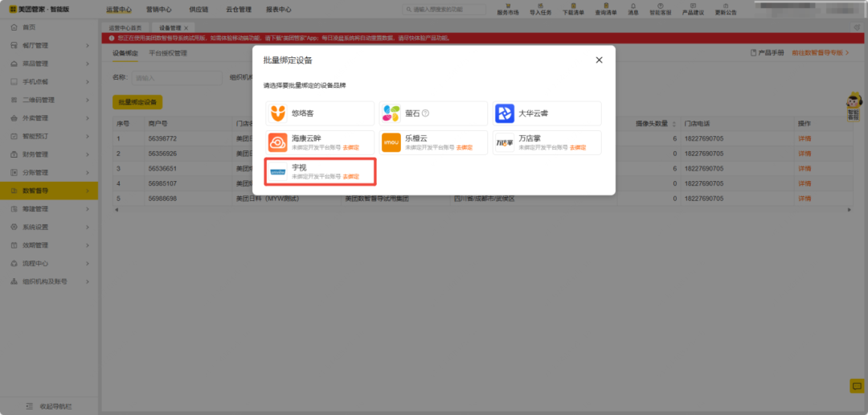Open 运营中心 top menu
The image size is (868, 415).
pyautogui.click(x=118, y=10)
